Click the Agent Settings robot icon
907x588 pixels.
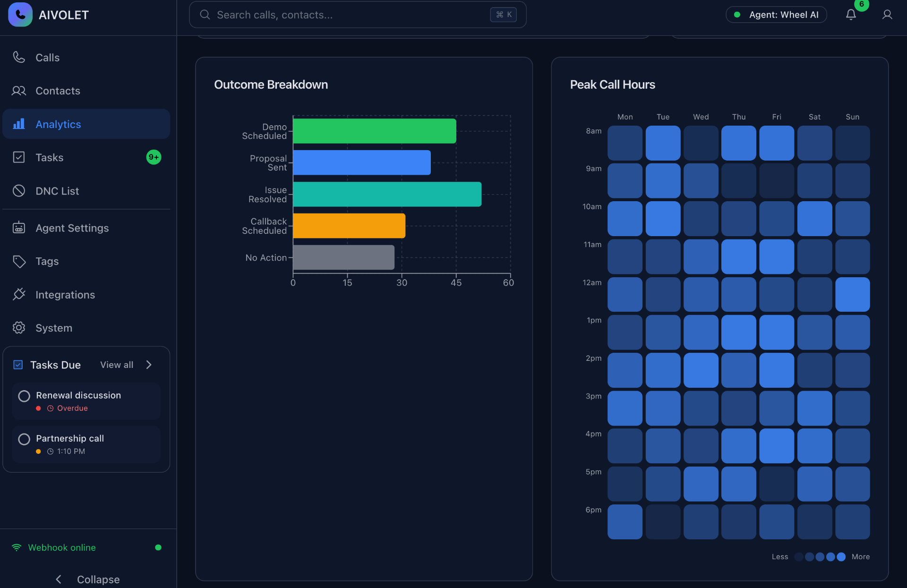pos(19,228)
